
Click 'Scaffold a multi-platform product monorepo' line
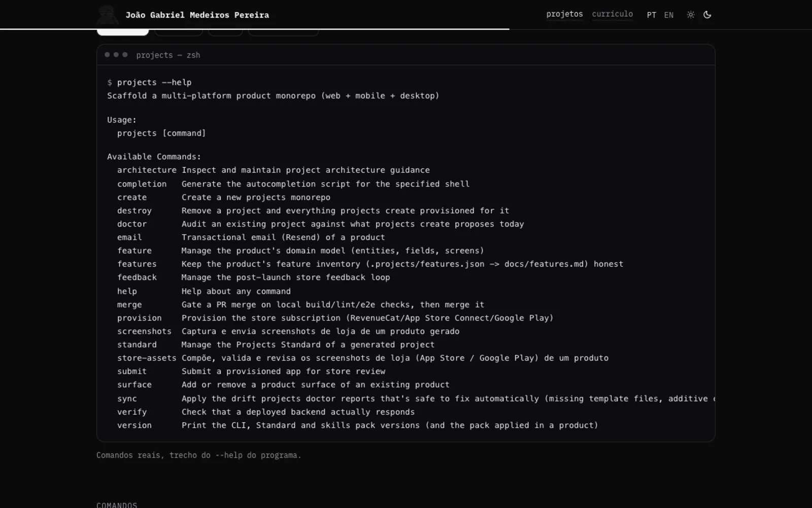coord(273,96)
